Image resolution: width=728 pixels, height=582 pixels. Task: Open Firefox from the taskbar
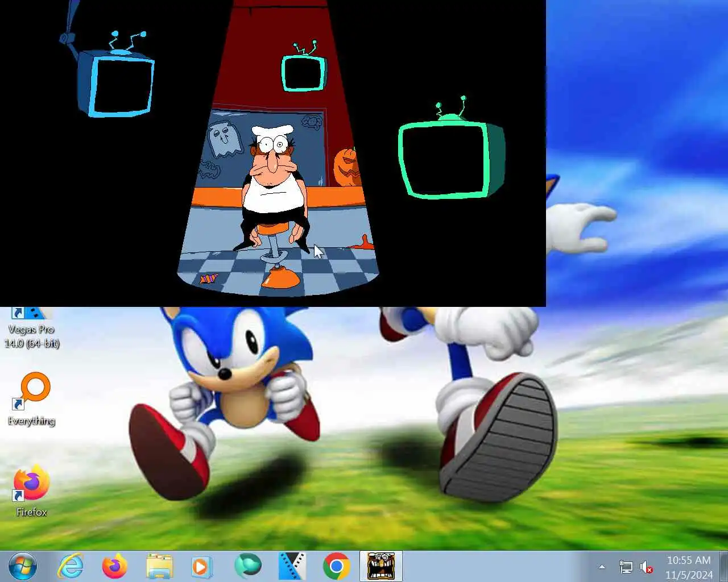coord(114,566)
